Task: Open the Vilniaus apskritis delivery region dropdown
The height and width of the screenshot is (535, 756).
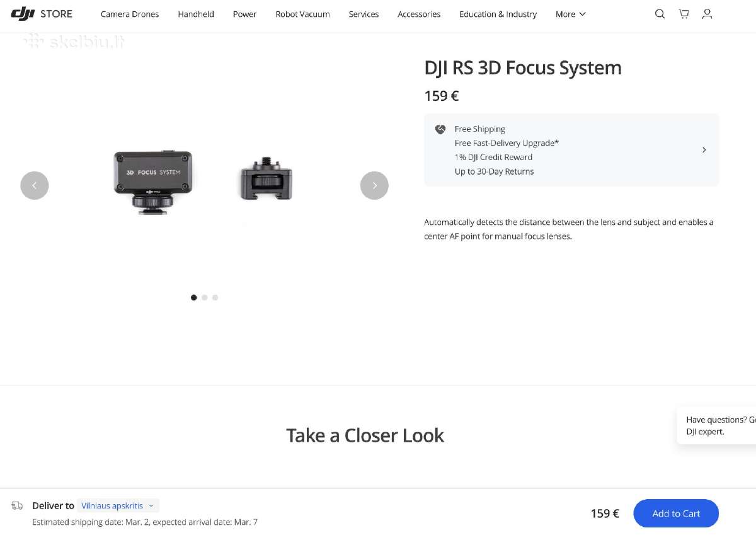Action: pos(118,505)
